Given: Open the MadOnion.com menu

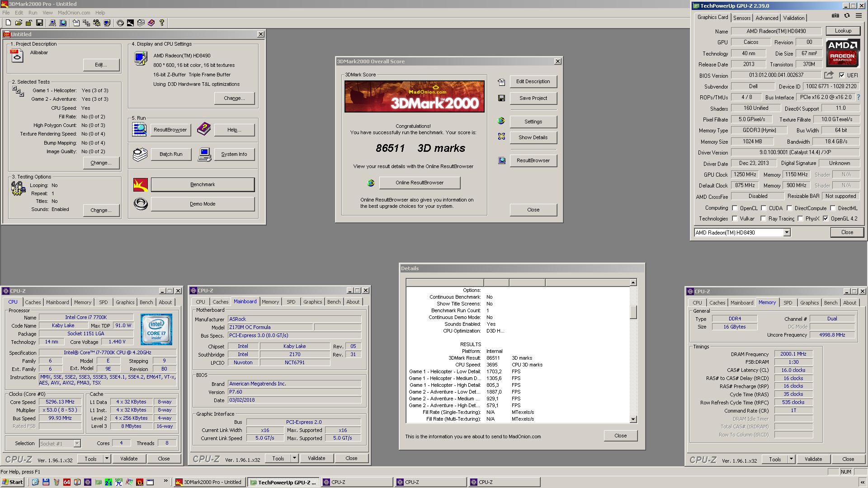Looking at the screenshot, I should (x=74, y=13).
